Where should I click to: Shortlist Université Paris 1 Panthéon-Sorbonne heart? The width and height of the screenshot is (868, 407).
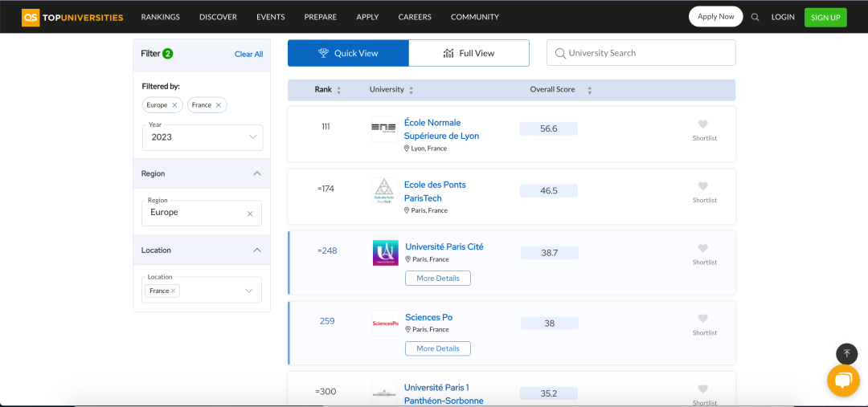coord(703,389)
